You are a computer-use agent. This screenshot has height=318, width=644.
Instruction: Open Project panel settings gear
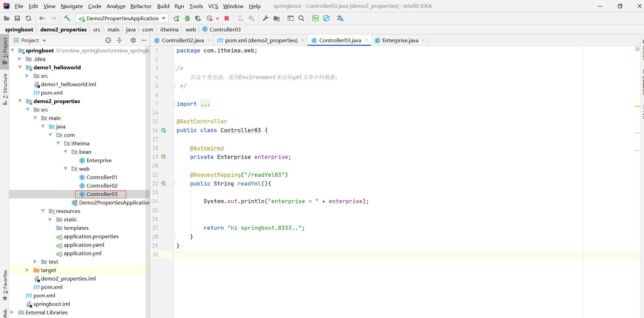click(133, 40)
